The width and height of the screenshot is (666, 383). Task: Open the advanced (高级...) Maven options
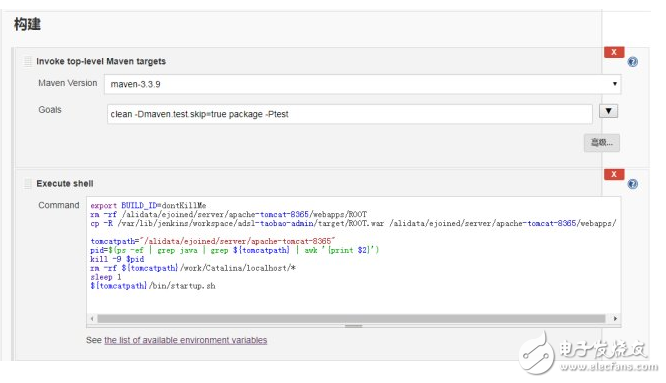coord(601,143)
